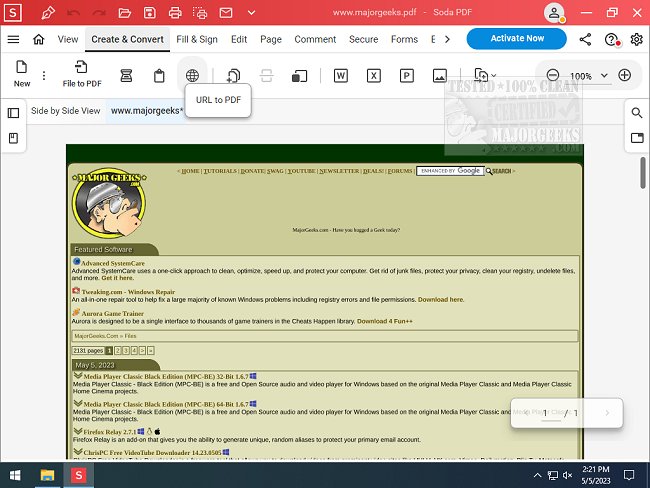
Task: Expand the quick access toolbar chevron
Action: pos(251,13)
